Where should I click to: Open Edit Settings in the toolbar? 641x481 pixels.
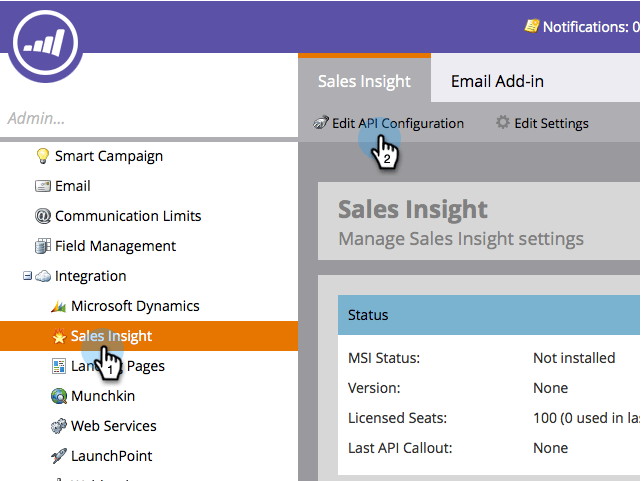click(542, 124)
